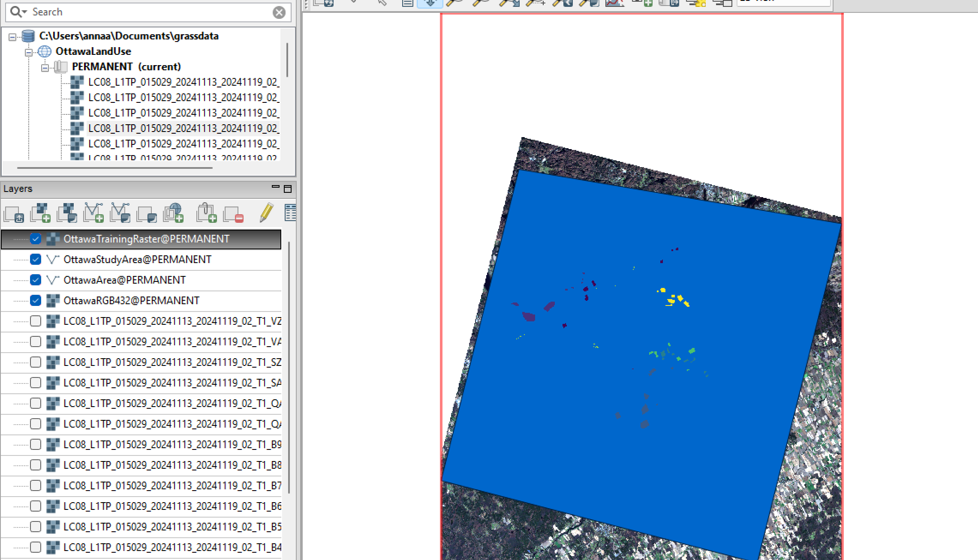Click OttawaArea@PERMANENT layer entry
This screenshot has height=560, width=978.
coord(124,280)
